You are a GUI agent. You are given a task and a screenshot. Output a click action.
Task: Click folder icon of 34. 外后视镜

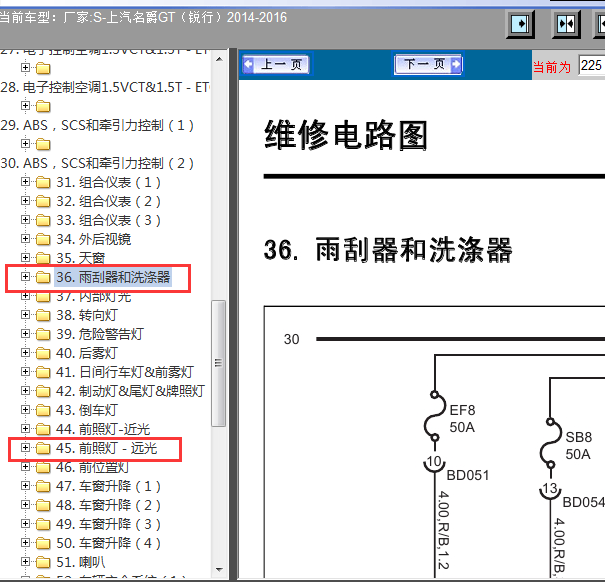pos(43,239)
